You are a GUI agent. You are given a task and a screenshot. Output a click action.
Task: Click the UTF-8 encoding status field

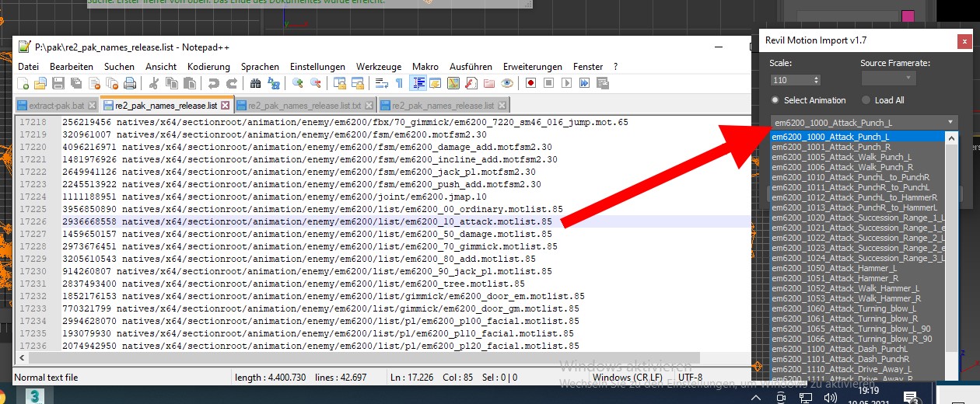(x=691, y=378)
